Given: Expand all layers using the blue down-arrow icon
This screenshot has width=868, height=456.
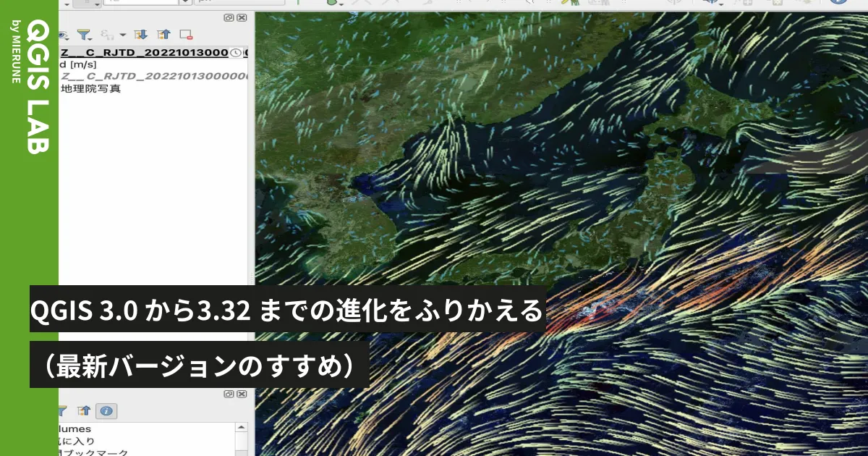Looking at the screenshot, I should [140, 34].
